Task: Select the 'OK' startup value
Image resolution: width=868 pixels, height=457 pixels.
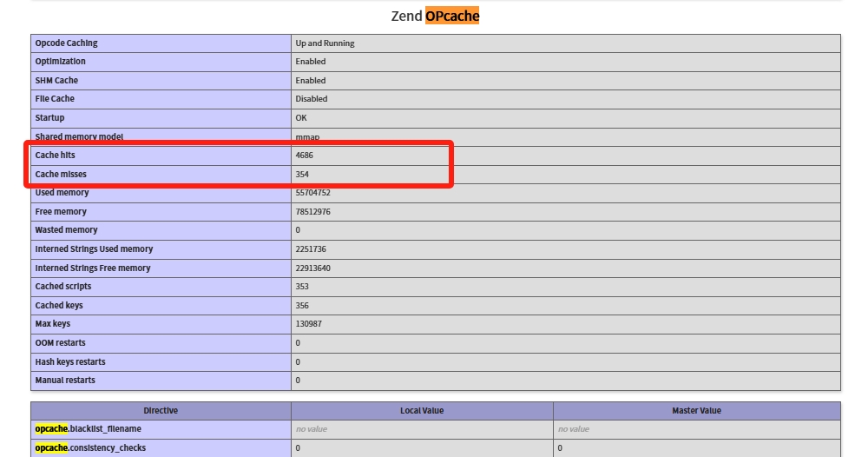Action: 301,117
